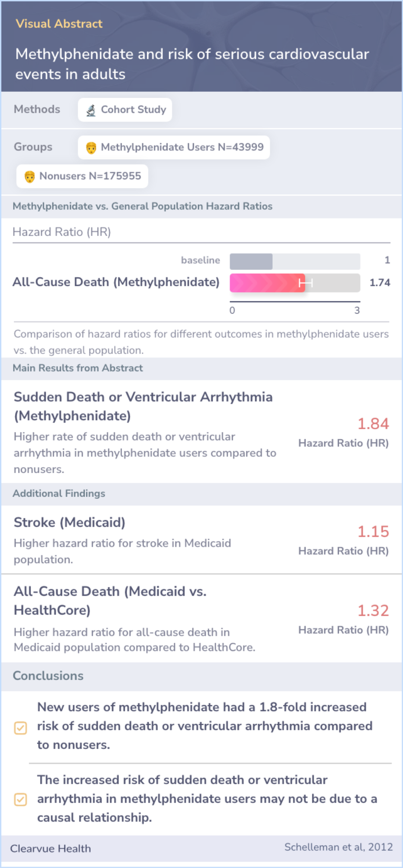The height and width of the screenshot is (868, 403).
Task: Click the Additional Findings section header
Action: (x=59, y=493)
